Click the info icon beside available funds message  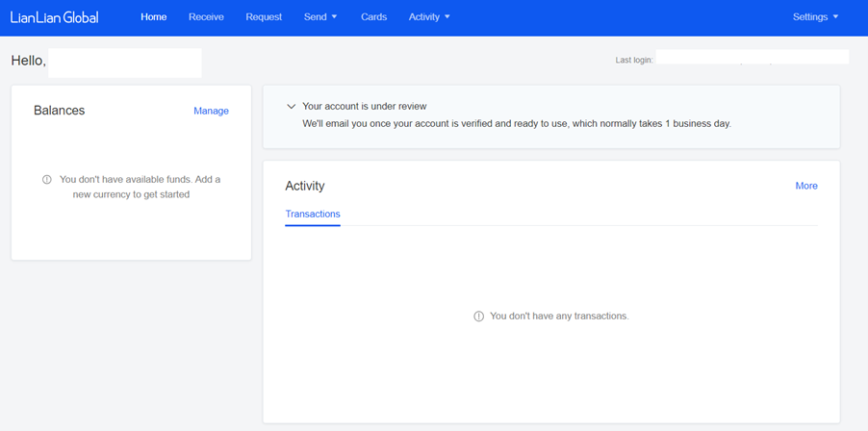coord(47,180)
